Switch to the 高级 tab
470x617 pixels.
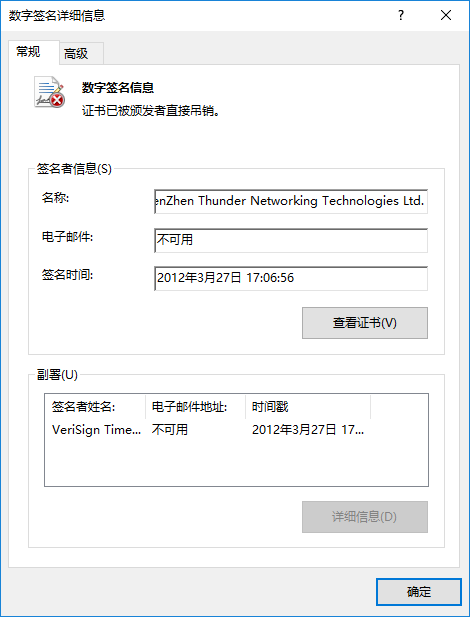(x=81, y=53)
